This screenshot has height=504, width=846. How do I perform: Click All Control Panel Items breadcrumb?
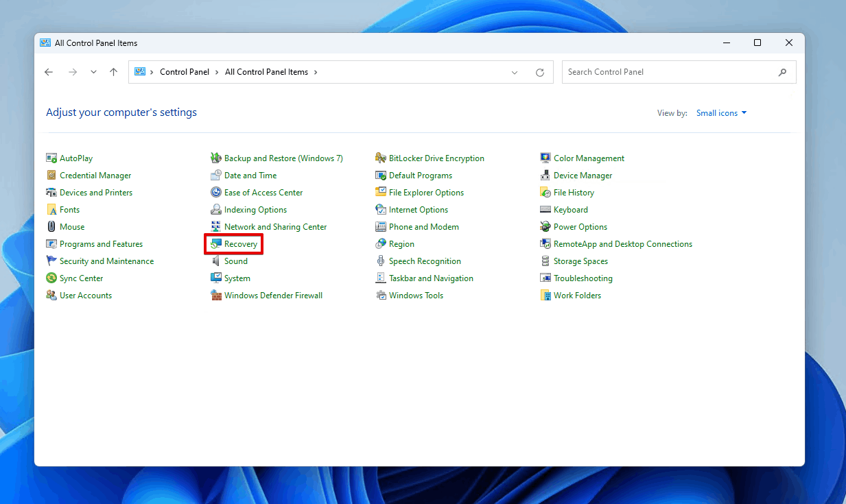coord(266,72)
